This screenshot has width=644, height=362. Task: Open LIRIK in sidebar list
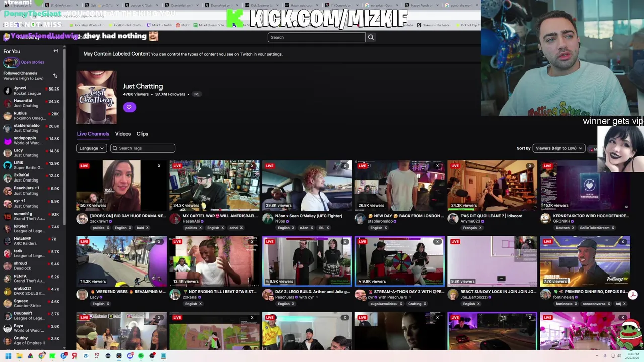pyautogui.click(x=31, y=165)
